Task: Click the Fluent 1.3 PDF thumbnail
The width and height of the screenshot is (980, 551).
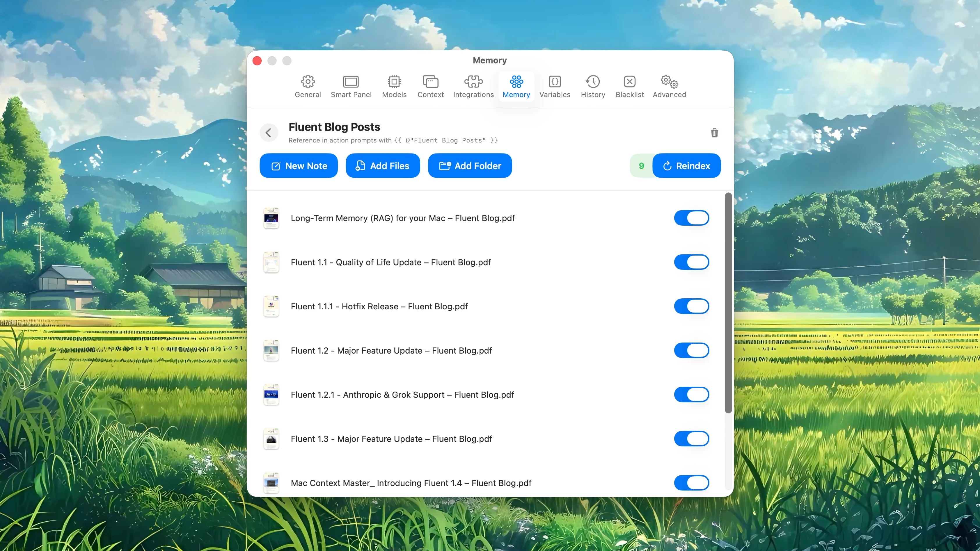Action: point(271,438)
